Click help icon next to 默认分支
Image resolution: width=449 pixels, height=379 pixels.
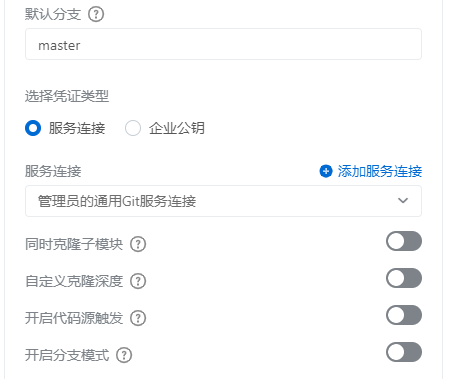96,14
